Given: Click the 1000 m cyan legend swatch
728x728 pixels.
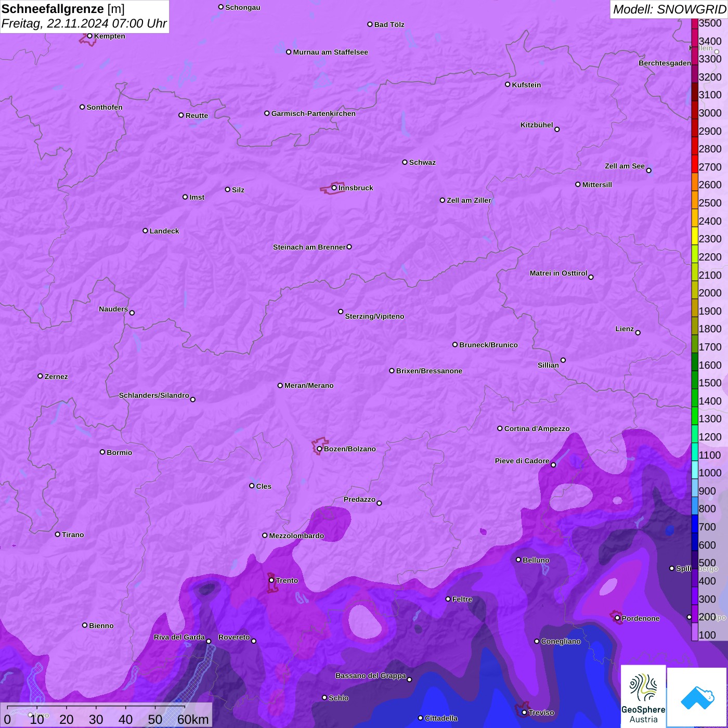Looking at the screenshot, I should point(695,470).
